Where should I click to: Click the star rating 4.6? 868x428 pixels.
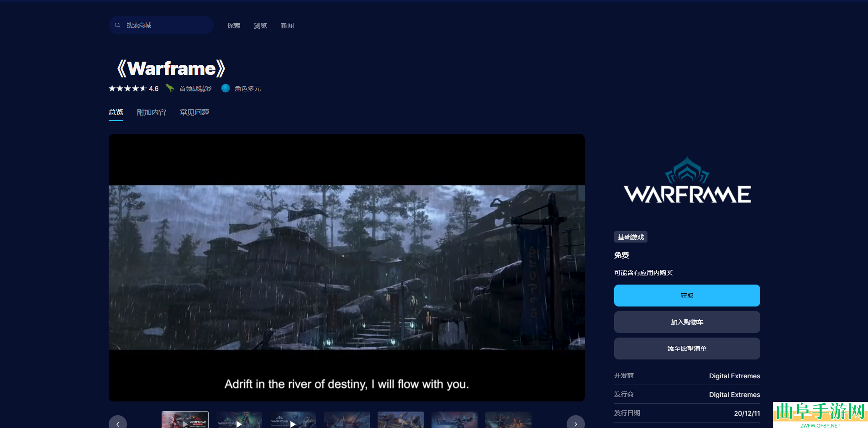click(133, 88)
